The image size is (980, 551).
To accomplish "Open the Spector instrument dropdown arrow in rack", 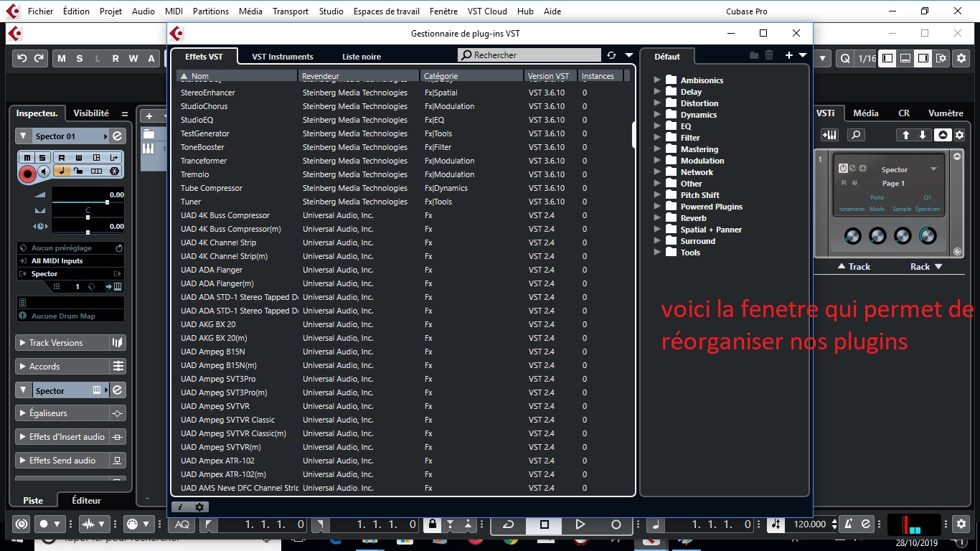I will click(x=933, y=169).
